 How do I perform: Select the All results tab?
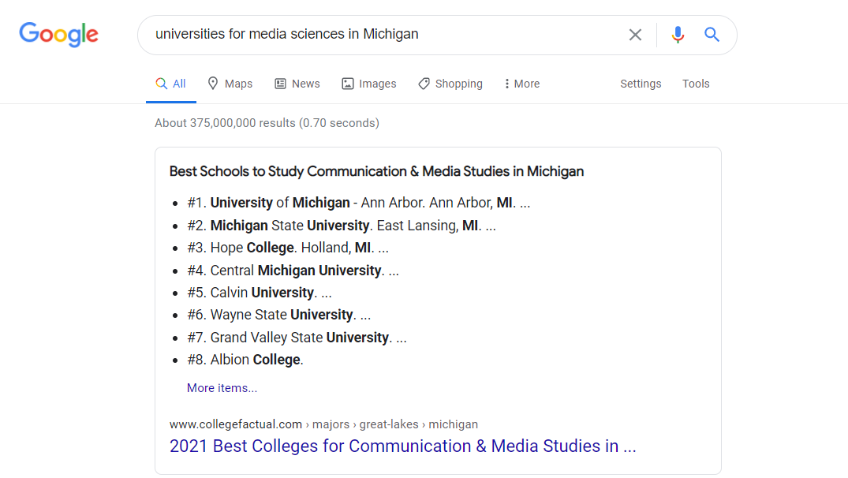click(171, 84)
